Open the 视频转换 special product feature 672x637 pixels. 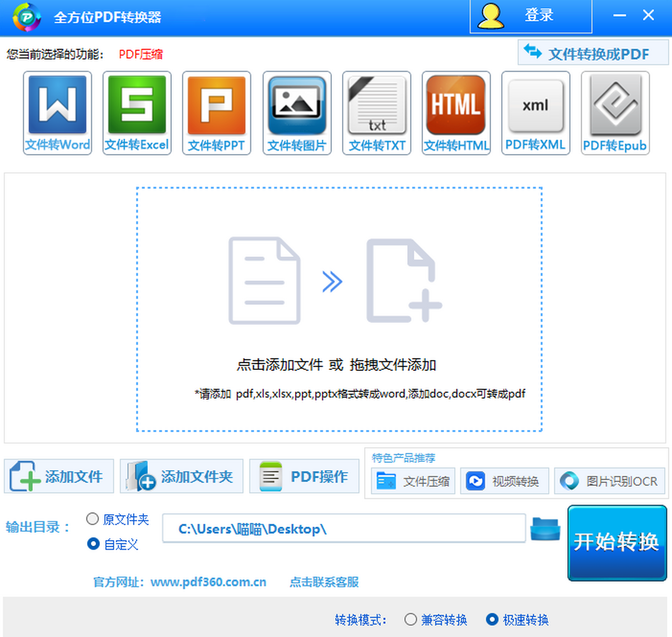coord(504,481)
